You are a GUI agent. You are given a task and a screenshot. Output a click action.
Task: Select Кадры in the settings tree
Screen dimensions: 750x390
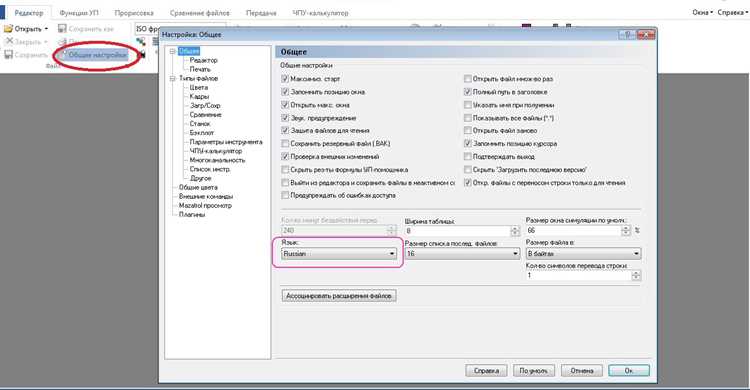click(x=199, y=97)
